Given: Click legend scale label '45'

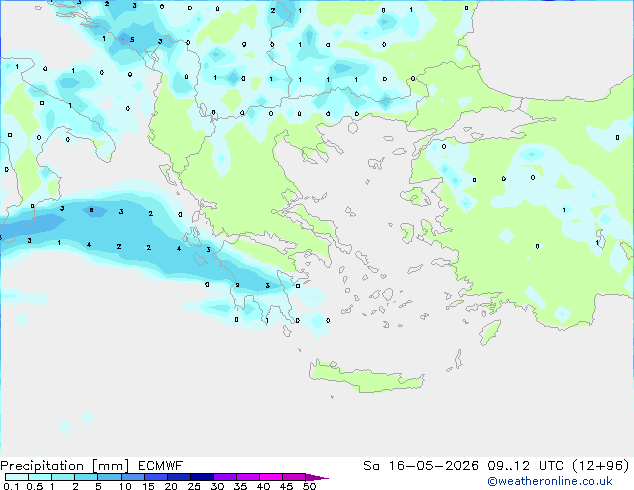Looking at the screenshot, I should point(286,486).
